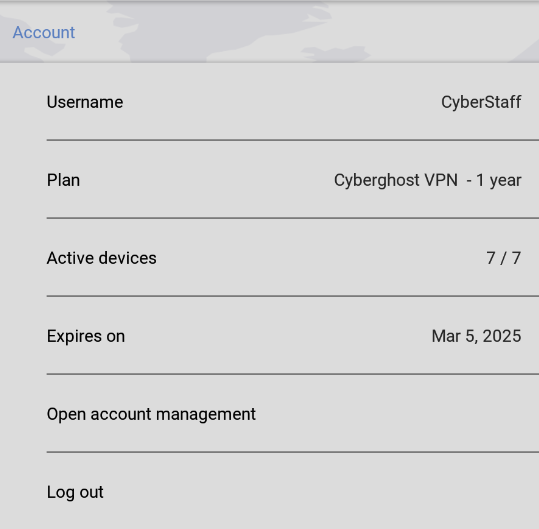539x529 pixels.
Task: Click the divider below the Username row
Action: coord(293,140)
